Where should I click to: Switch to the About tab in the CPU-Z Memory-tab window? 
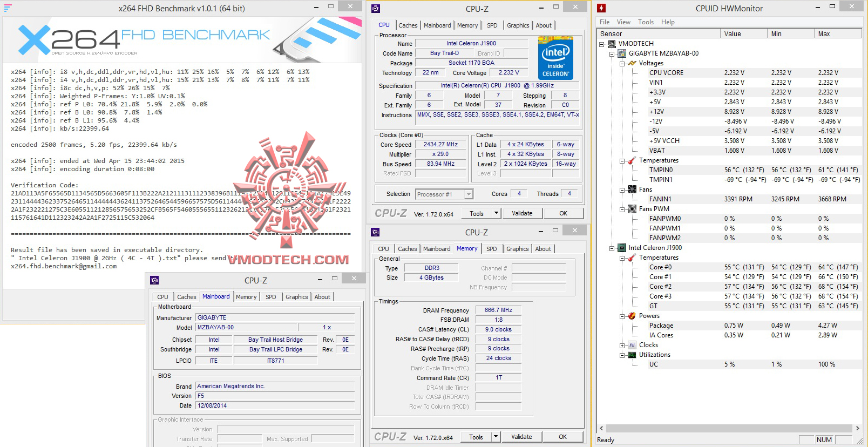pos(543,249)
